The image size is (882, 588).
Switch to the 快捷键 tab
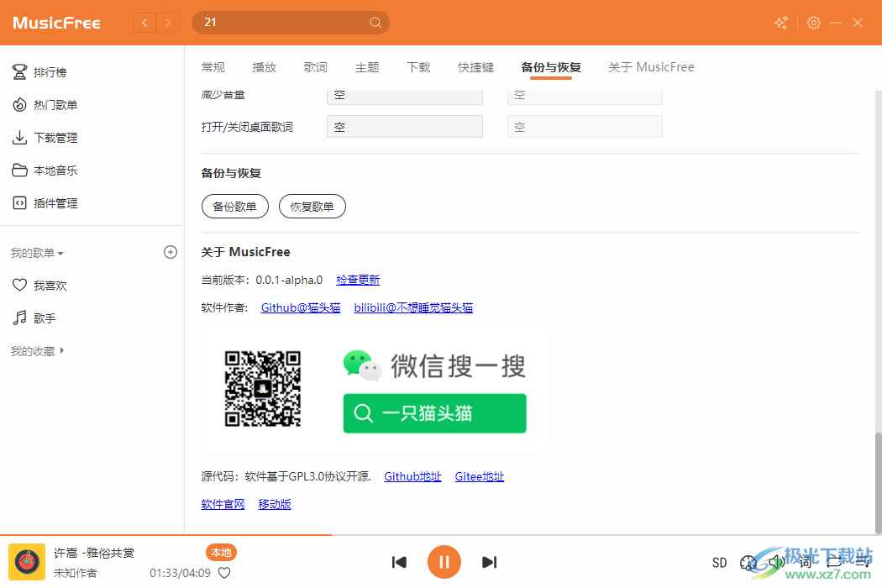tap(476, 67)
